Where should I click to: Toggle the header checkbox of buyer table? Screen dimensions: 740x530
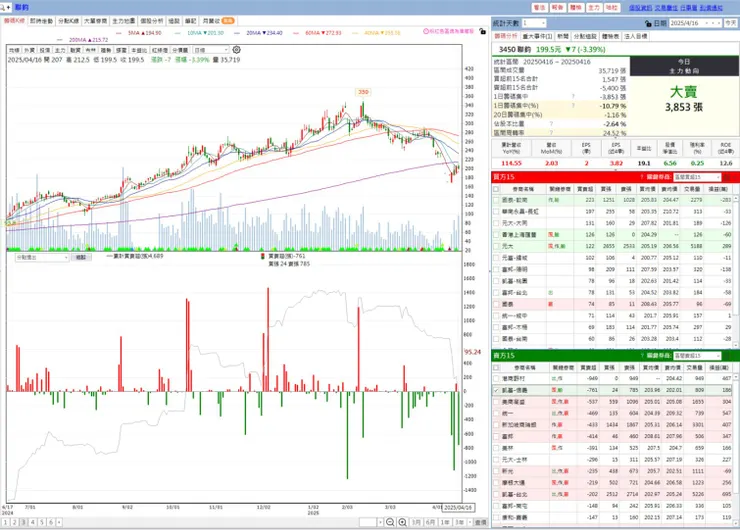[x=496, y=189]
